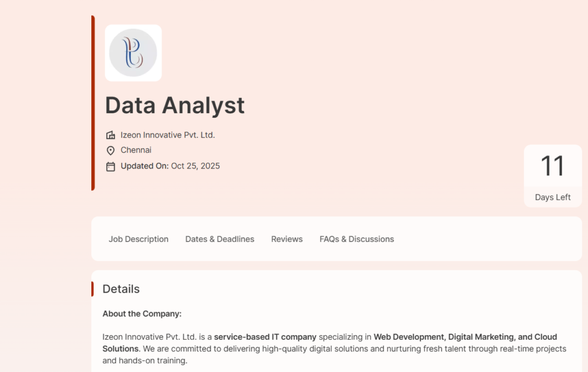Image resolution: width=588 pixels, height=372 pixels.
Task: Click the Days Left label
Action: pos(552,197)
